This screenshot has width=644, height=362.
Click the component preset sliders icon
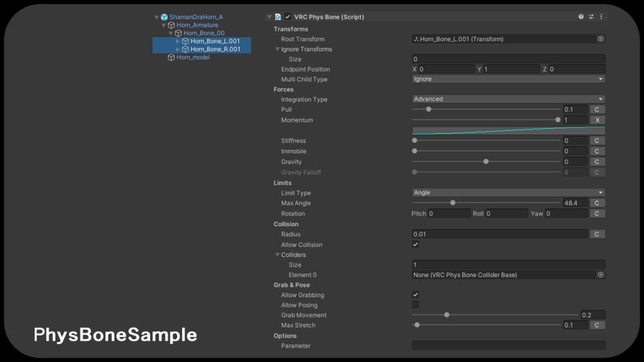591,17
